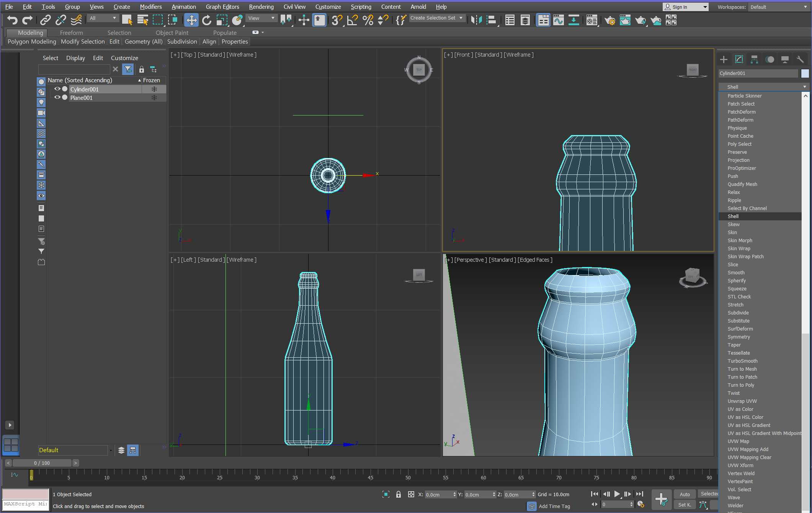Viewport: 812px width, 513px height.
Task: Click the Mirror tool icon
Action: click(476, 20)
